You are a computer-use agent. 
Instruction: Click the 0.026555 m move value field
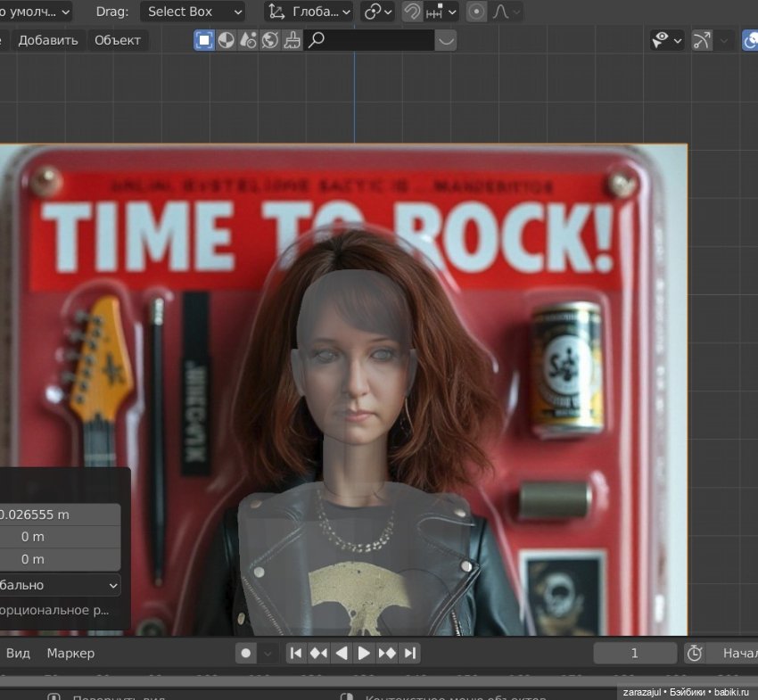59,515
